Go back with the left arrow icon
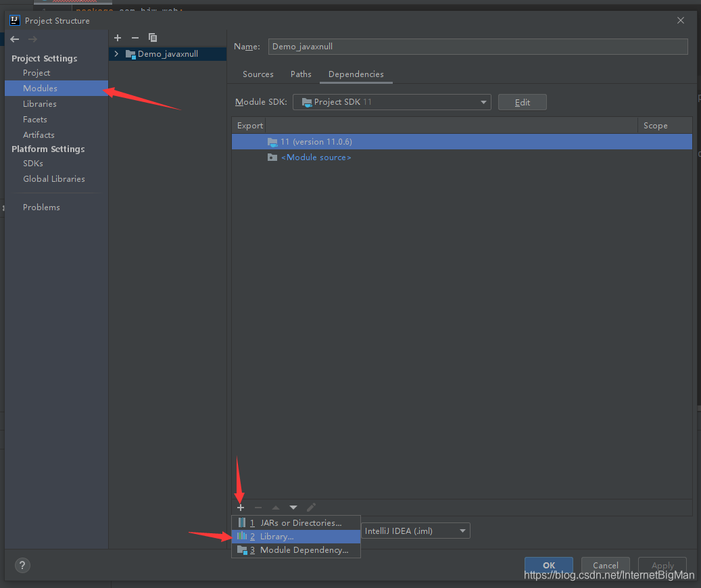Image resolution: width=701 pixels, height=588 pixels. pyautogui.click(x=15, y=39)
